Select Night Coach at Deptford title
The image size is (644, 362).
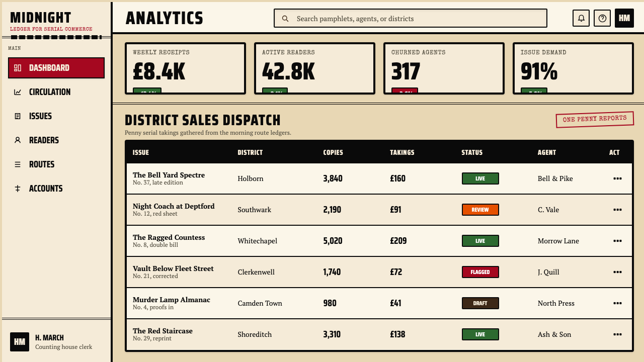(x=174, y=206)
